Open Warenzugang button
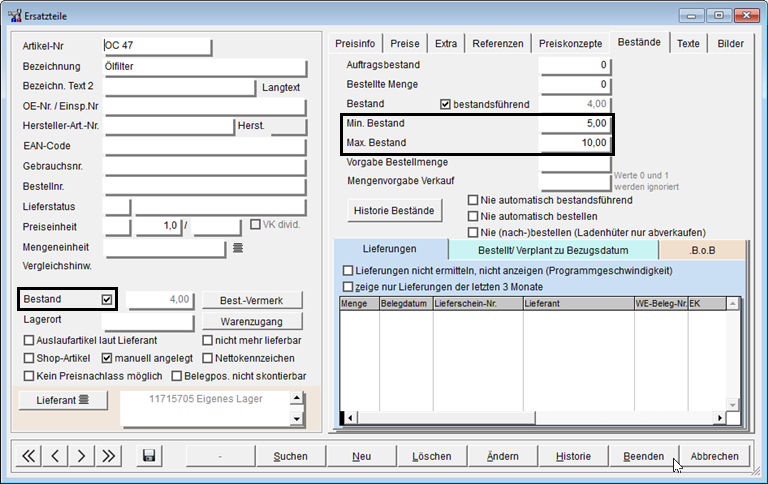768x484 pixels. coord(252,321)
